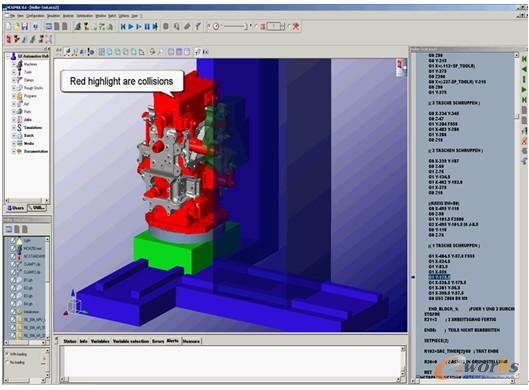
Task: Expand the Machines tree node
Action: [14, 64]
